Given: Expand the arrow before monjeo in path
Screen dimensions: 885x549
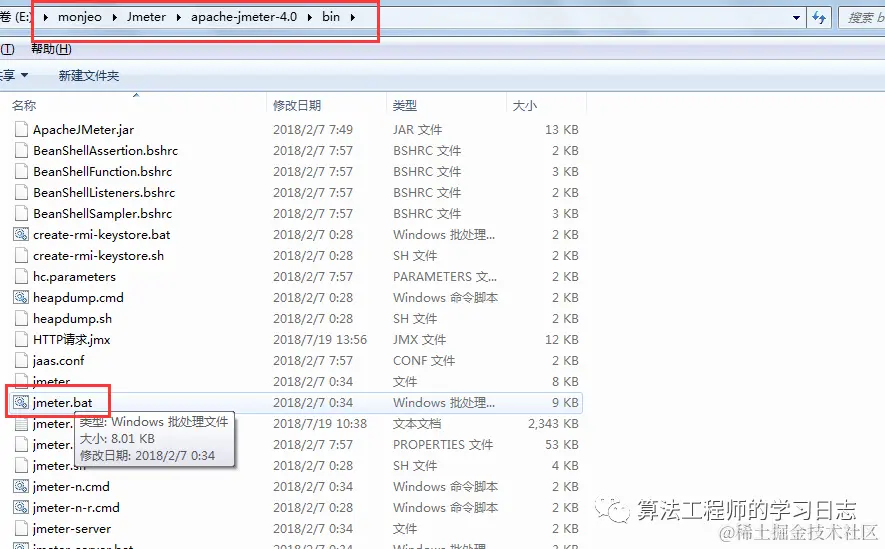Looking at the screenshot, I should 46,17.
